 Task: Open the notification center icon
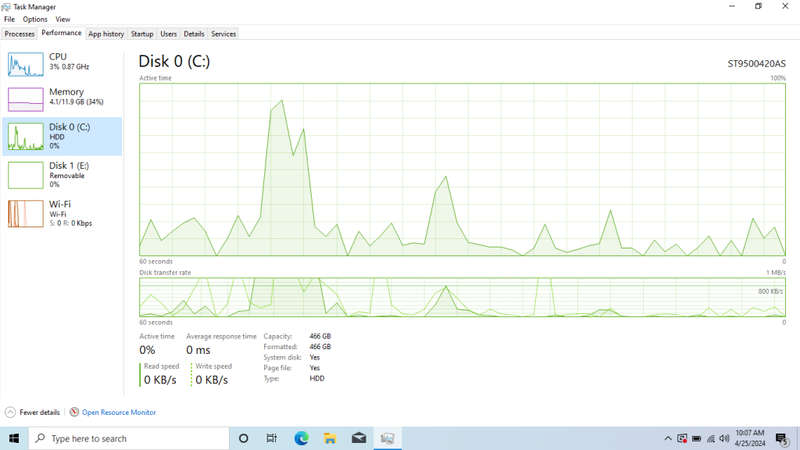781,439
